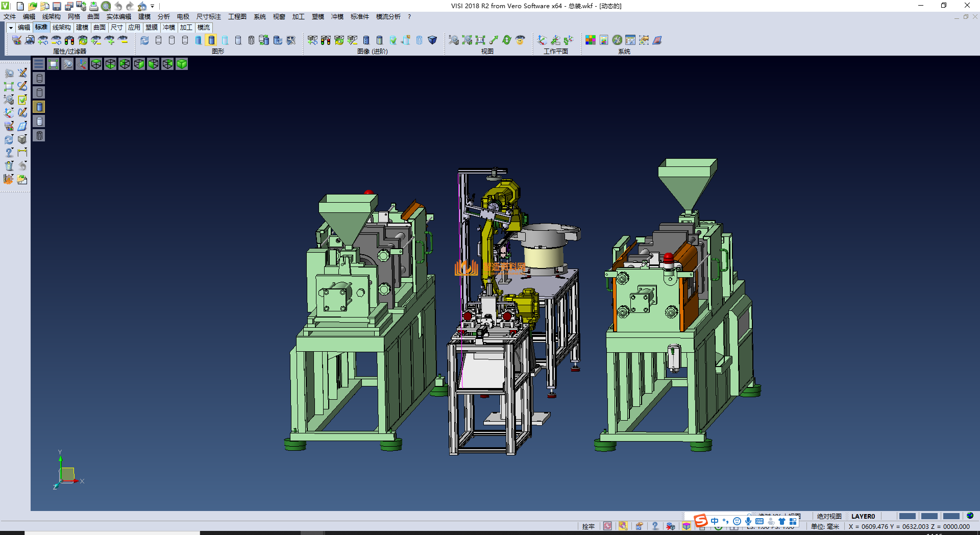Click the system settings wrench icon
The image size is (980, 535).
click(x=617, y=40)
